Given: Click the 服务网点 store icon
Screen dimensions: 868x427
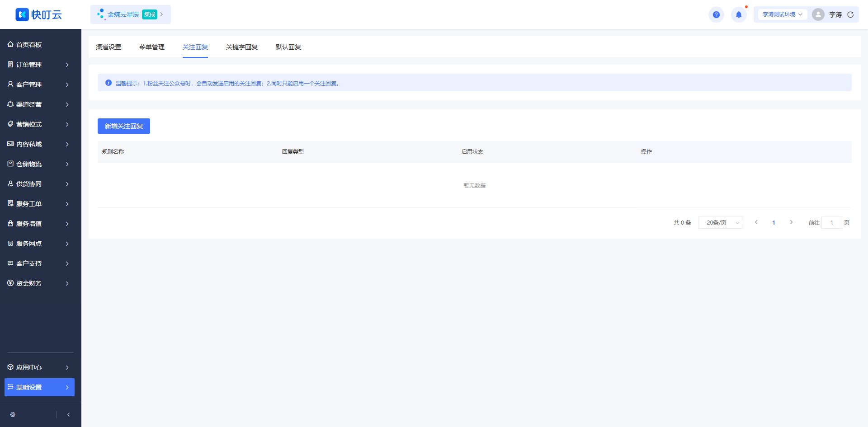Looking at the screenshot, I should [10, 243].
